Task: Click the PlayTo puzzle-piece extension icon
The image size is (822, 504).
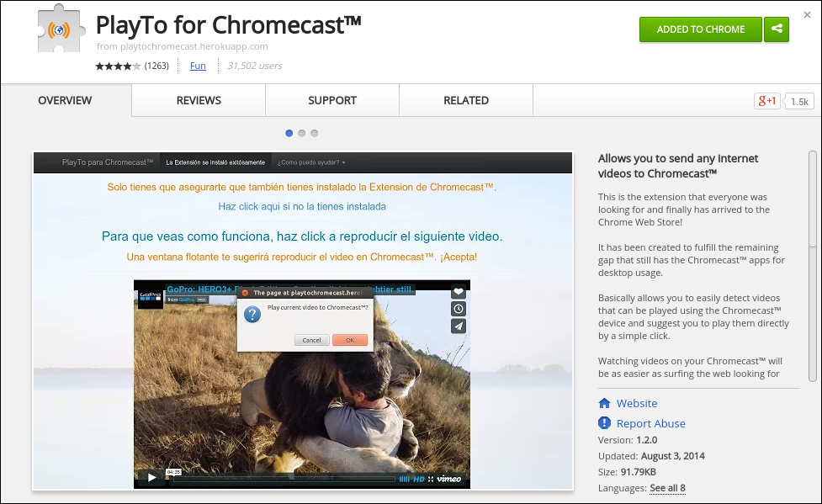Action: (x=61, y=29)
